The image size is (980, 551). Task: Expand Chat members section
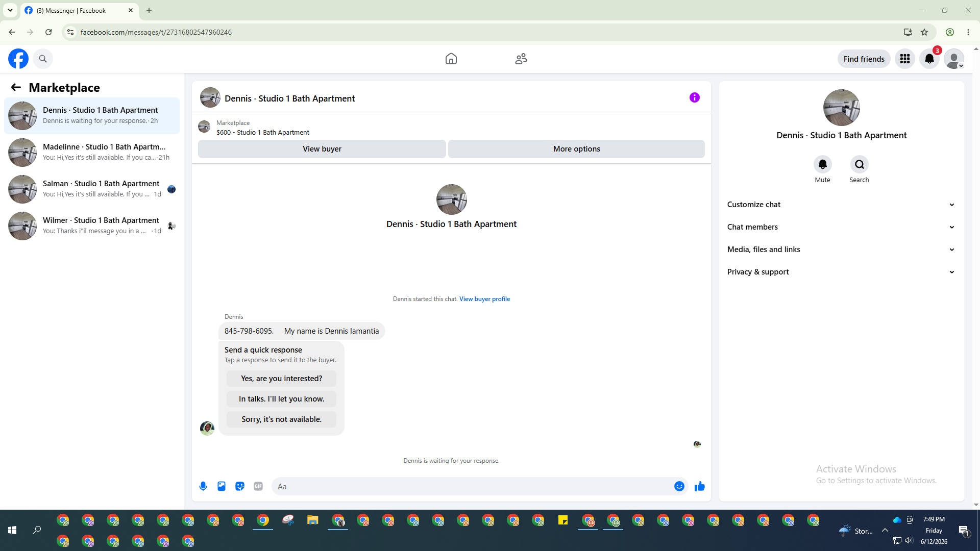(841, 227)
